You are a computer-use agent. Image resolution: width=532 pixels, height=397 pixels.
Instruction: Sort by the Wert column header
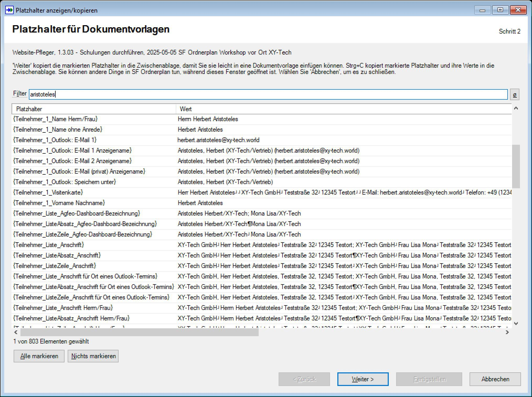click(x=344, y=109)
